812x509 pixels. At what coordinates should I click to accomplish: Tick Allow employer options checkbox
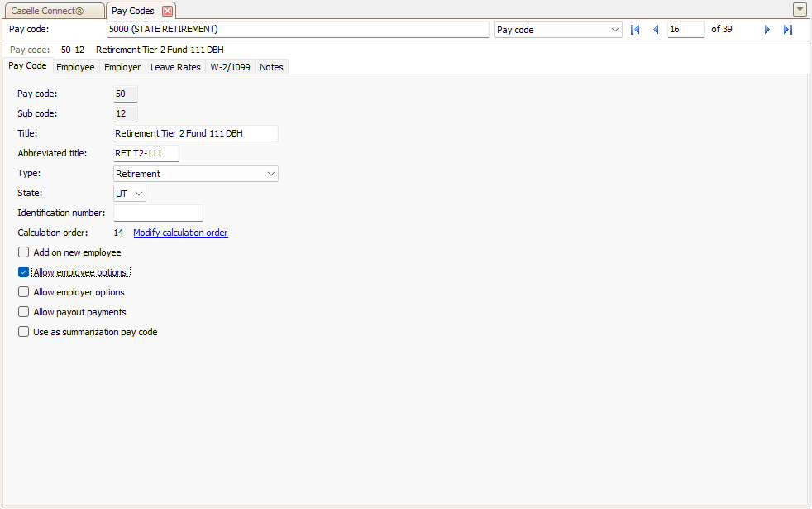pos(24,292)
